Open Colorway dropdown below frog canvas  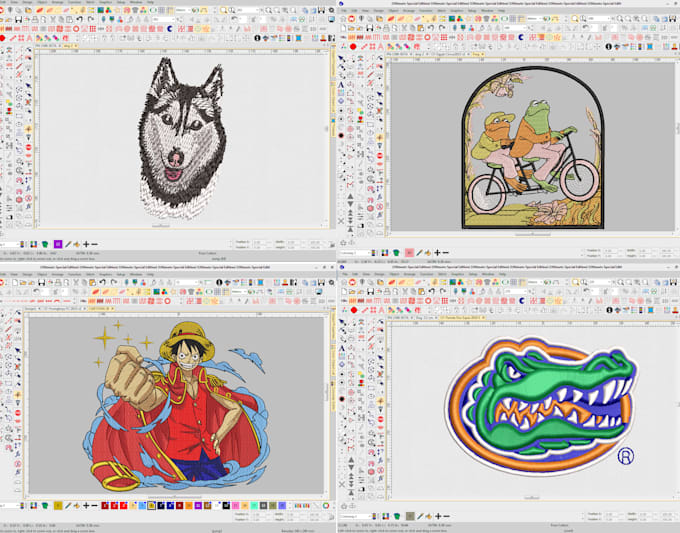356,253
